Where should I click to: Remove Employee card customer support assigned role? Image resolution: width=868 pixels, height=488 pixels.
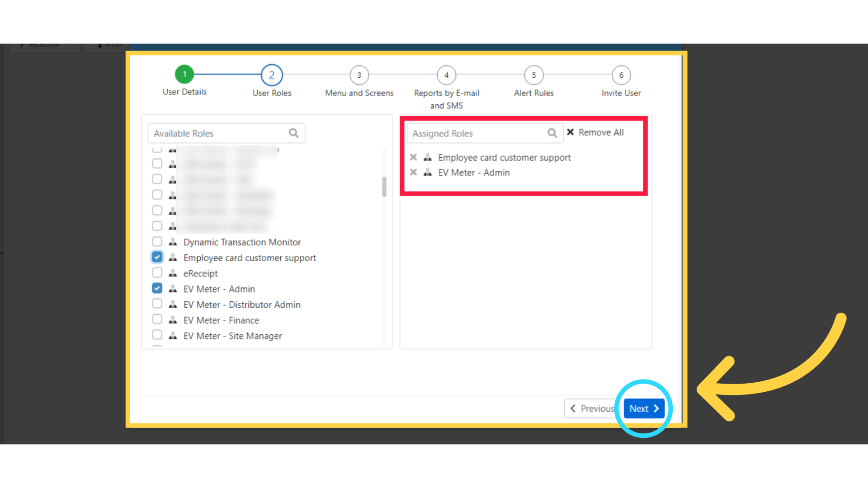tap(413, 157)
